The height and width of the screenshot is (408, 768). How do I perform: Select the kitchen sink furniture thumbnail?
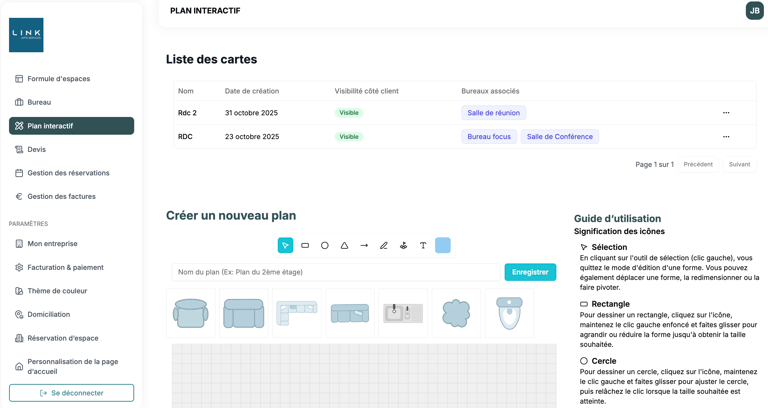point(403,313)
